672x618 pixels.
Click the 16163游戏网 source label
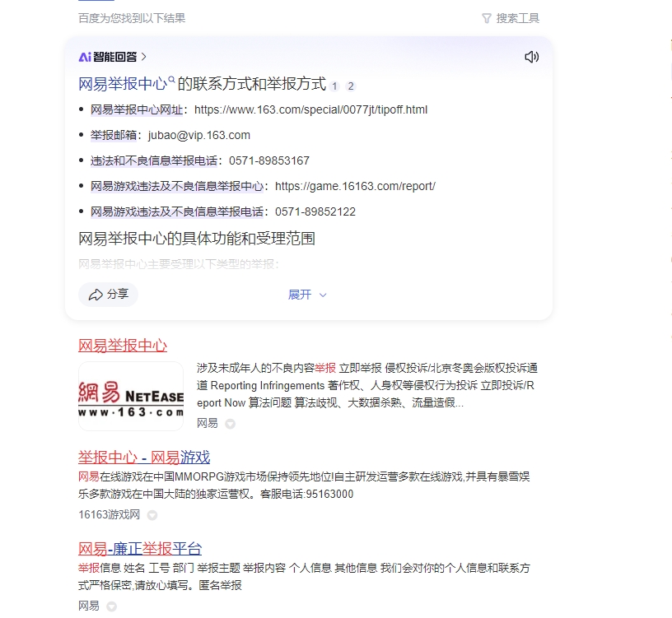110,515
